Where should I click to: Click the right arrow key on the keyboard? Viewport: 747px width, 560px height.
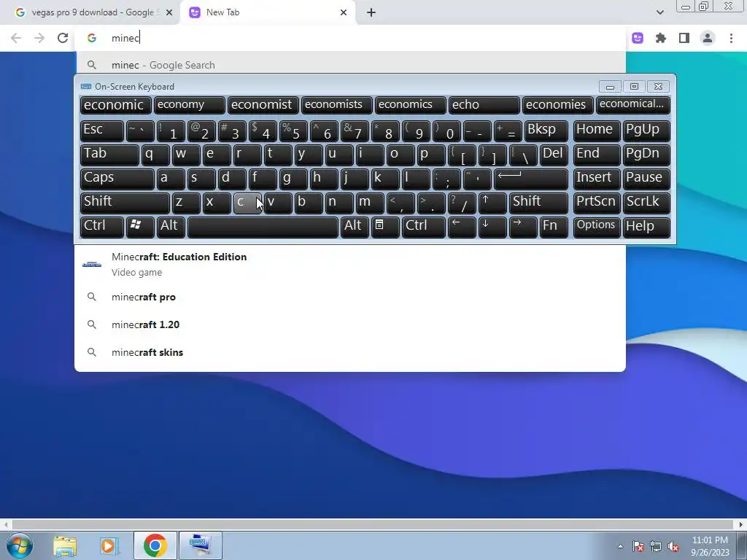click(x=523, y=227)
